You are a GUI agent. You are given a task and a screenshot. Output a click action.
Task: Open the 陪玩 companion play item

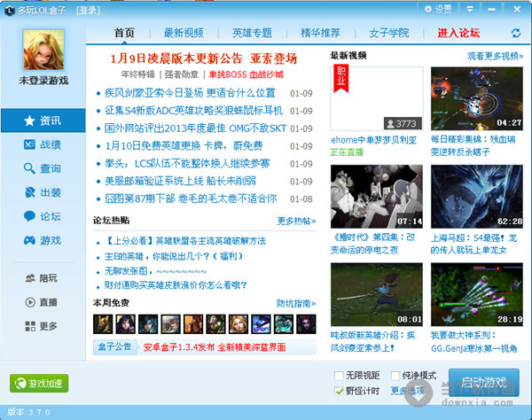[x=42, y=278]
